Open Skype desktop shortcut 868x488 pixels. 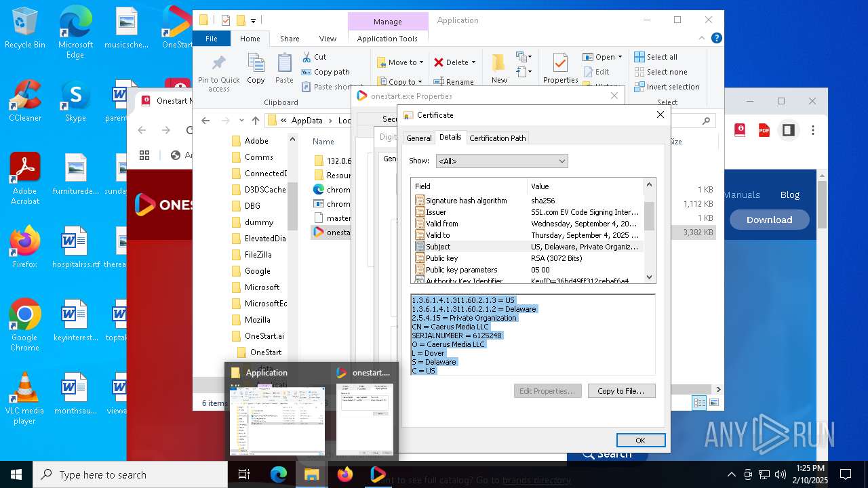pyautogui.click(x=75, y=101)
